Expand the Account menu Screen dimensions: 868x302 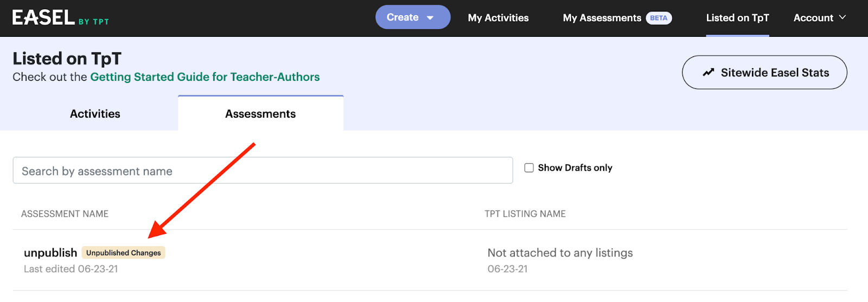pos(820,18)
